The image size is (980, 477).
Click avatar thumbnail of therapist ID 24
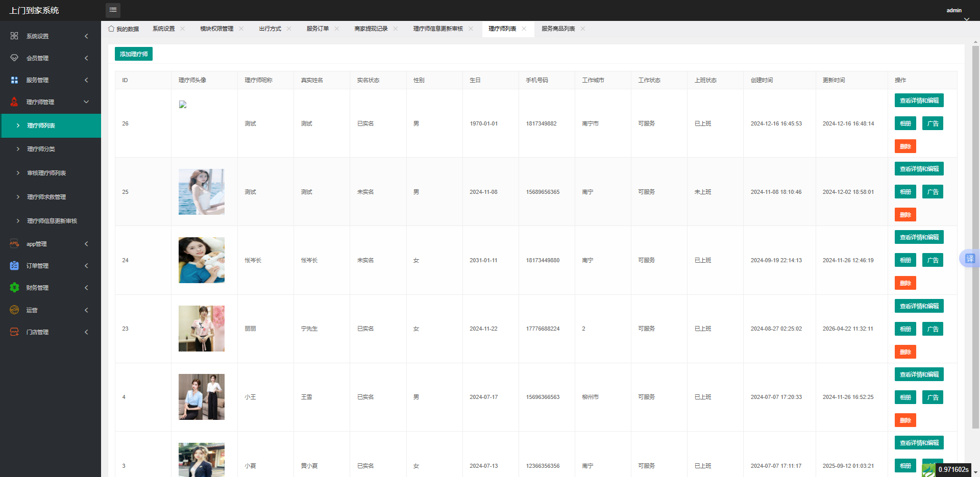tap(202, 260)
